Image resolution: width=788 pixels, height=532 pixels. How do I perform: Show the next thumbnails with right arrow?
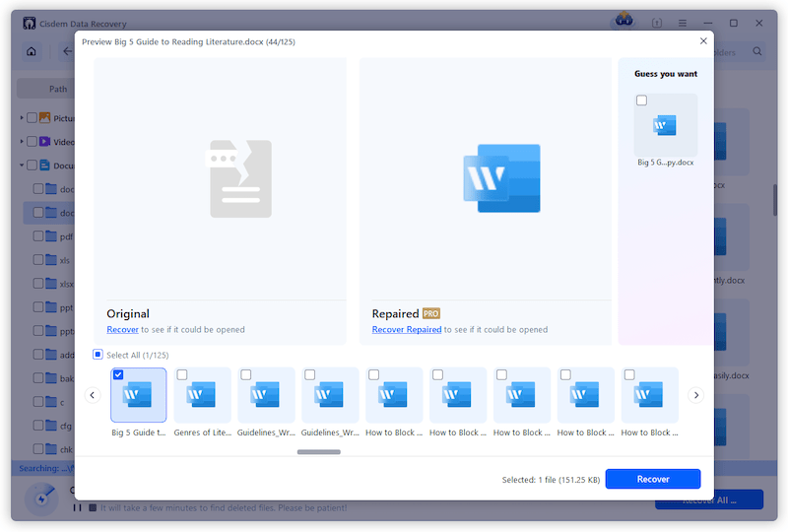[696, 395]
